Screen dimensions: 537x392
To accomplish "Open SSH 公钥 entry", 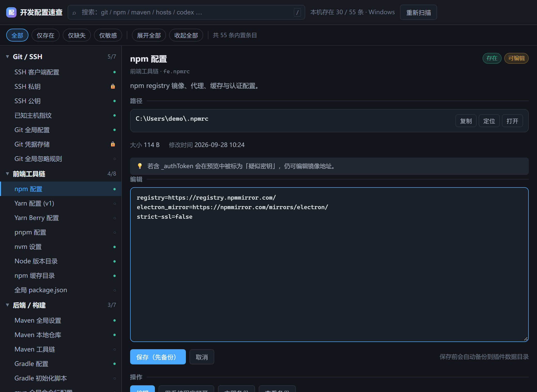I will pos(61,101).
